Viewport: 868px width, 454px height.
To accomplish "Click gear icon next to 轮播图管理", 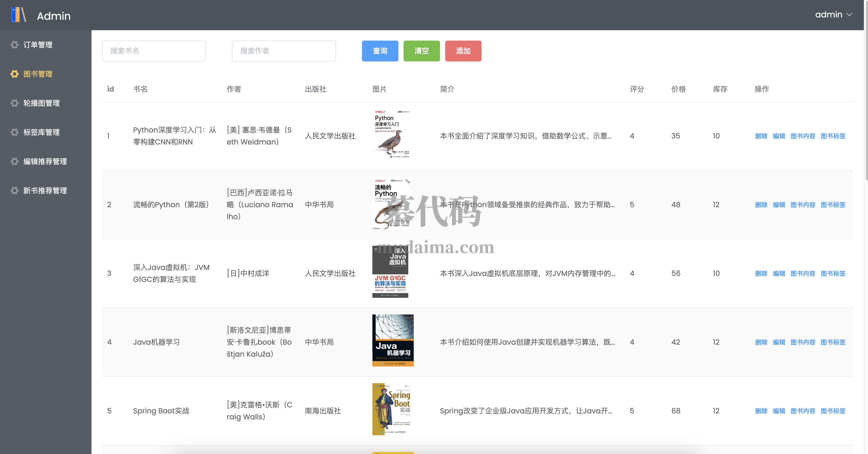I will [x=15, y=103].
